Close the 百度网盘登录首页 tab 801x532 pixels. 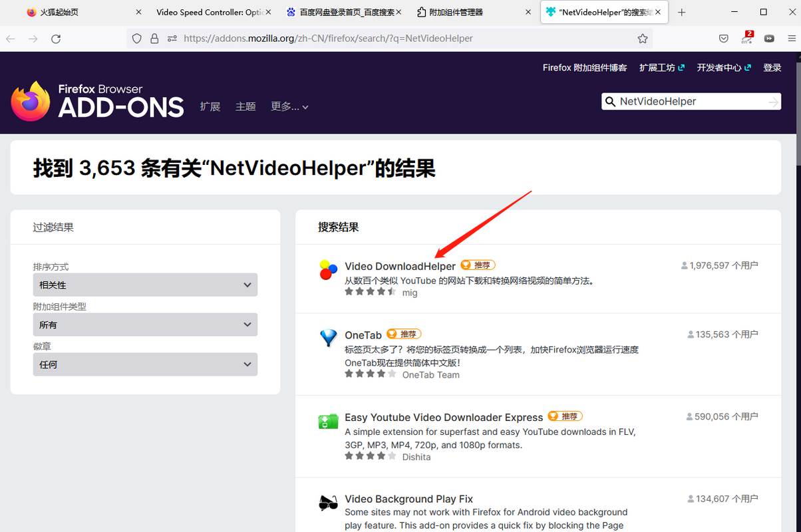tap(399, 12)
